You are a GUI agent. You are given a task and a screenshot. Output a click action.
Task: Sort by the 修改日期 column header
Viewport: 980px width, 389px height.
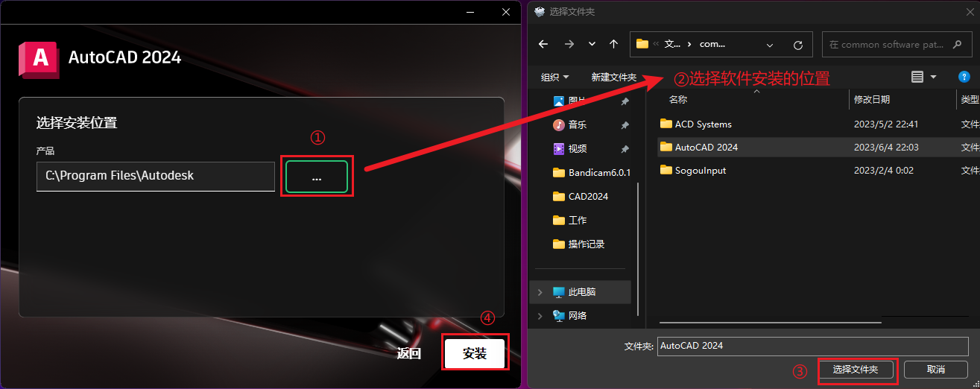tap(872, 99)
